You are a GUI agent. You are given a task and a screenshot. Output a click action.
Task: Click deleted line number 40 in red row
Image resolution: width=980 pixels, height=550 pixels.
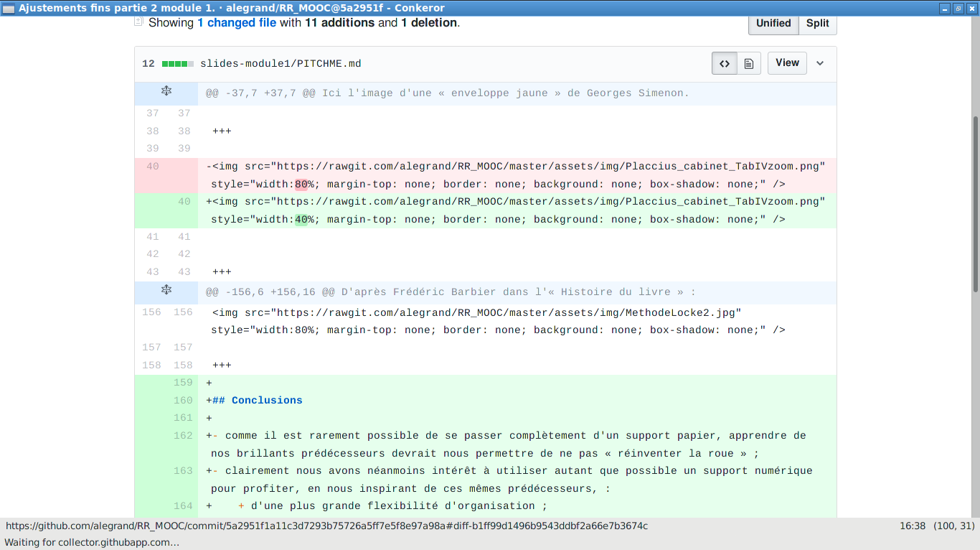pos(152,167)
